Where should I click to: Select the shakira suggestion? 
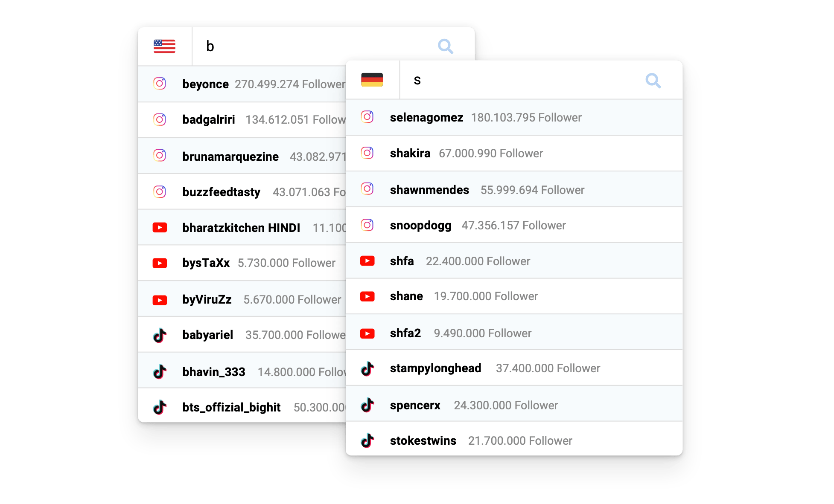[410, 154]
